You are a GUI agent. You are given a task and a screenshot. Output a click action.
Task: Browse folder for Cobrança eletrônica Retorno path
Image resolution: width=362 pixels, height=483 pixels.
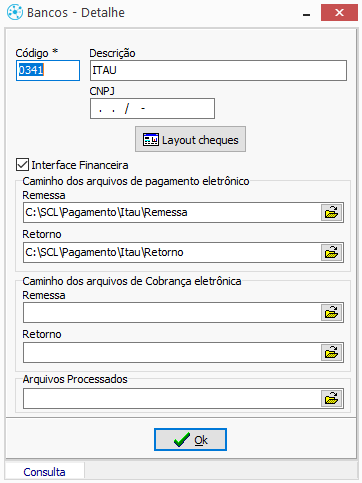click(x=332, y=353)
